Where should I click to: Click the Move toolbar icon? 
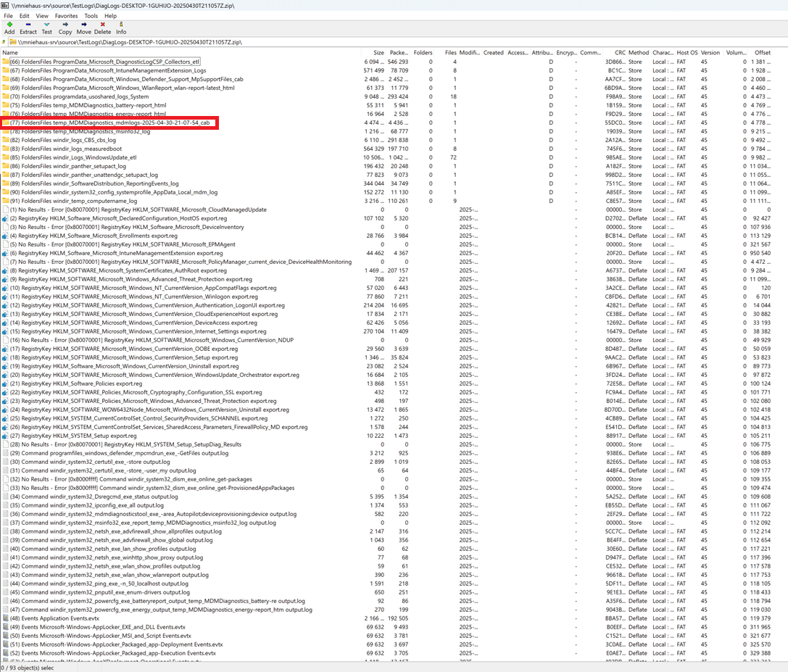point(84,28)
